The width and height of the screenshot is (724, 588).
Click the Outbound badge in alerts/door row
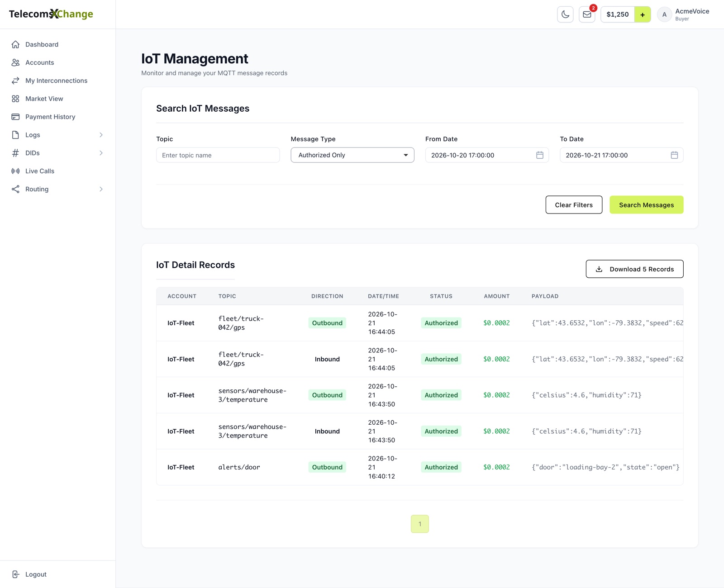327,467
